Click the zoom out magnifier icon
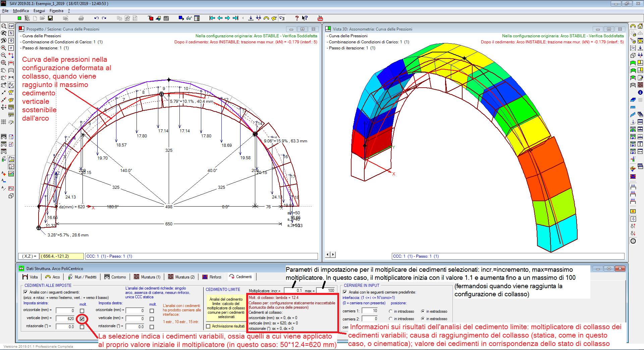Image resolution: width=644 pixels, height=350 pixels. (4, 55)
